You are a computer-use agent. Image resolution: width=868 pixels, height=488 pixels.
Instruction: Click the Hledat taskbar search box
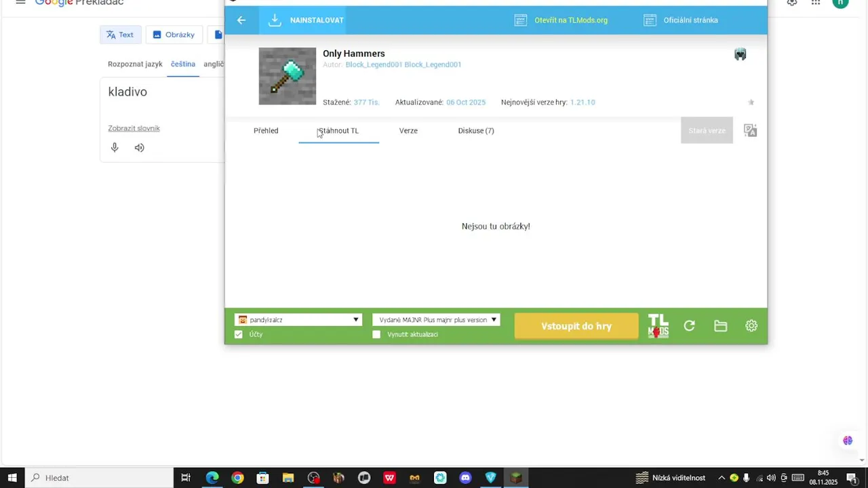pos(99,478)
